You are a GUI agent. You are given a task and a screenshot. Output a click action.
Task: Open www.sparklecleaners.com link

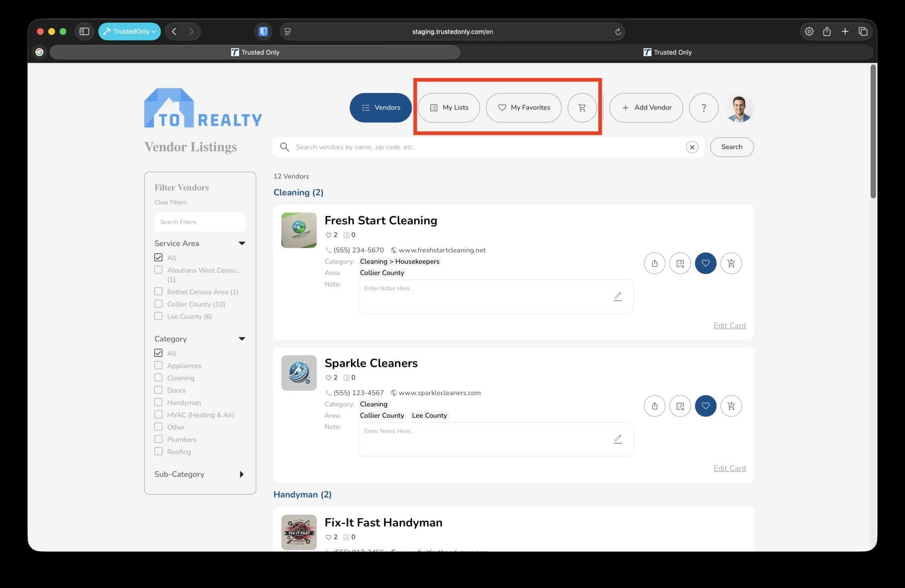click(x=439, y=393)
